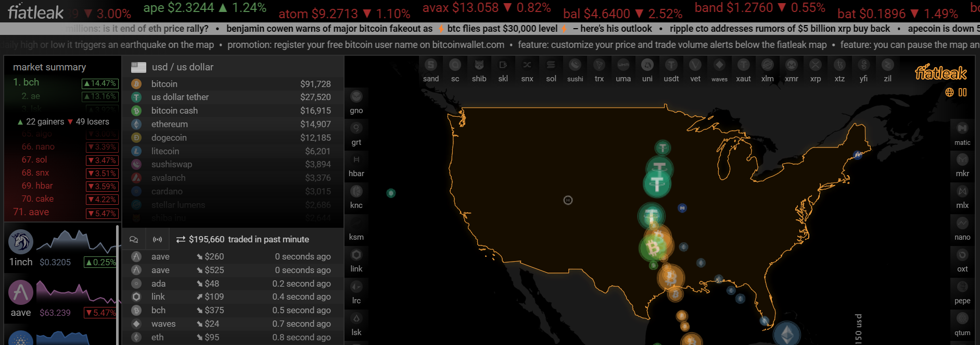980x345 pixels.
Task: Select sushiswap row in usd list
Action: coord(233,164)
